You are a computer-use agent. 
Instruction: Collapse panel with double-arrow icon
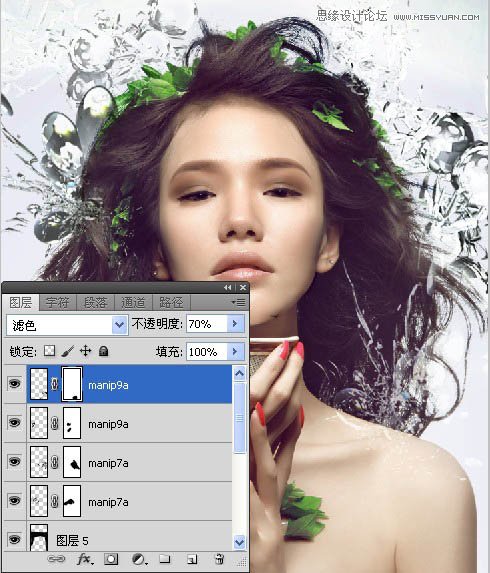[x=228, y=288]
